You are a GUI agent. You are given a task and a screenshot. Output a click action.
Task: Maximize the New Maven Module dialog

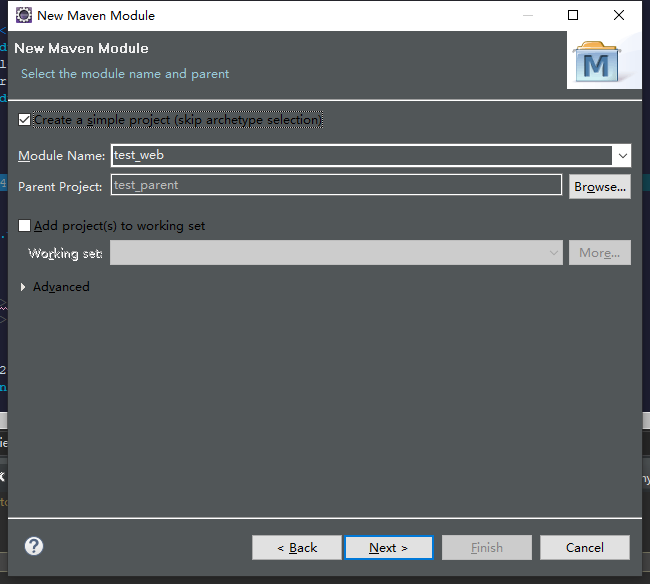tap(573, 15)
